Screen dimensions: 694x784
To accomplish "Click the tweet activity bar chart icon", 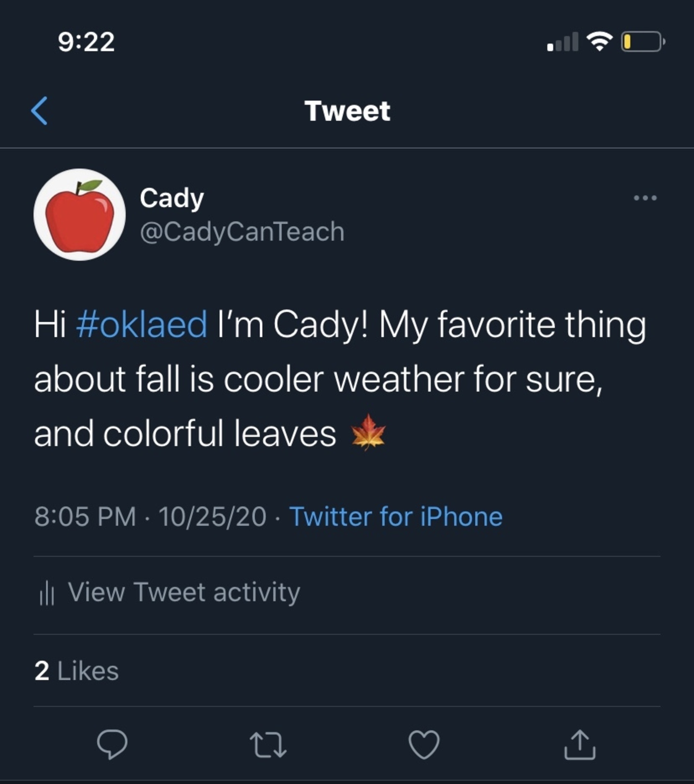I will pos(47,593).
